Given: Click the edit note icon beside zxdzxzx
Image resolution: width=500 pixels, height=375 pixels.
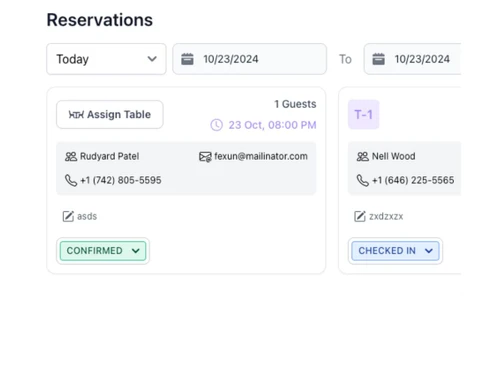Looking at the screenshot, I should 360,216.
